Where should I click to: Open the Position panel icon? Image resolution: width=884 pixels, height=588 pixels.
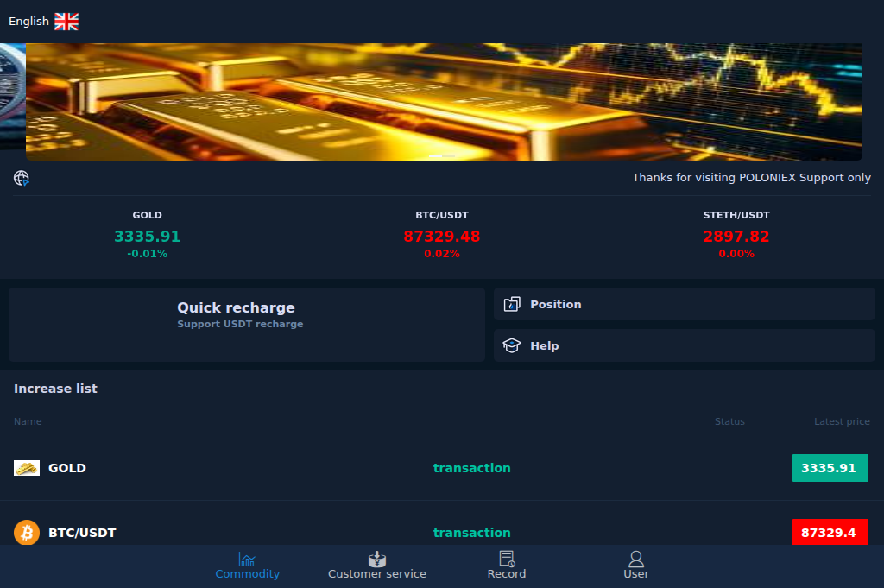[511, 304]
